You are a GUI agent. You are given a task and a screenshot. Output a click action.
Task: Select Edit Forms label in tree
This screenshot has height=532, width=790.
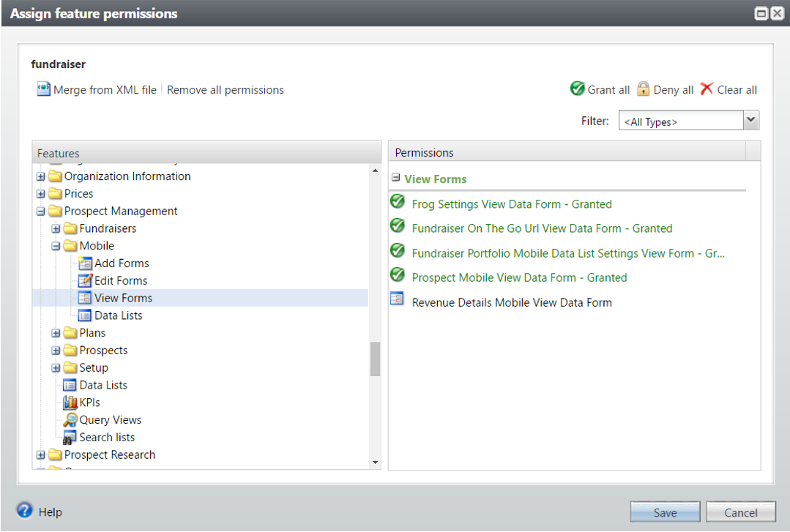[x=121, y=280]
